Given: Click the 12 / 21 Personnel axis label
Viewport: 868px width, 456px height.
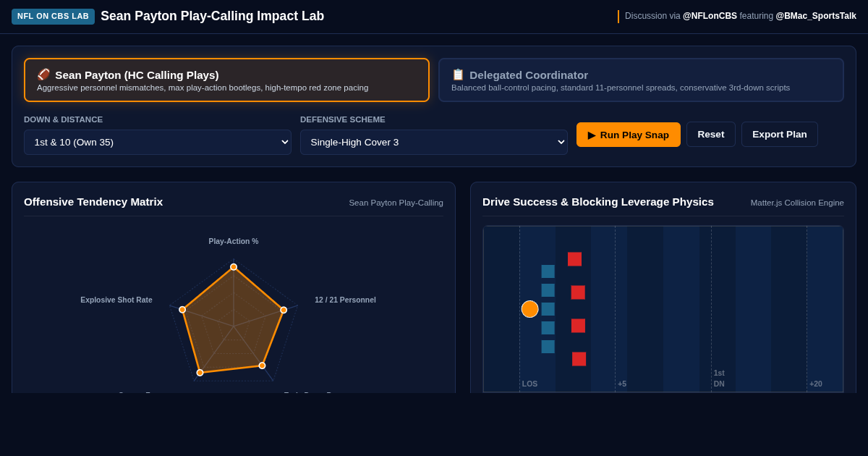Looking at the screenshot, I should (345, 300).
